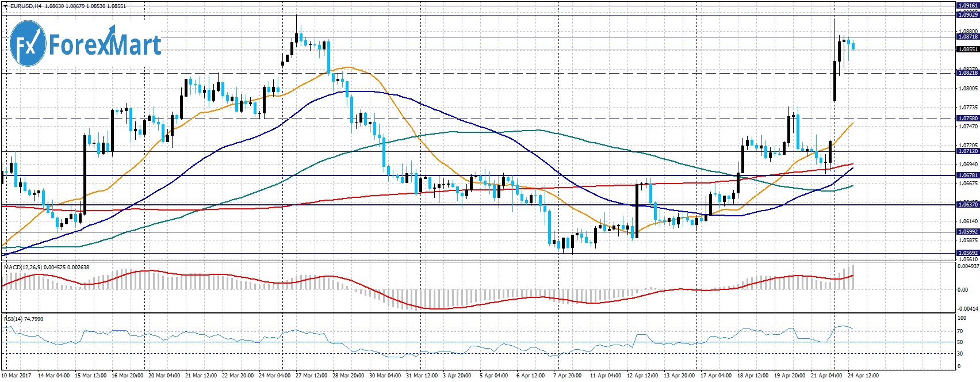This screenshot has height=382, width=980.
Task: Click the RSI scale value 70
Action: [960, 331]
